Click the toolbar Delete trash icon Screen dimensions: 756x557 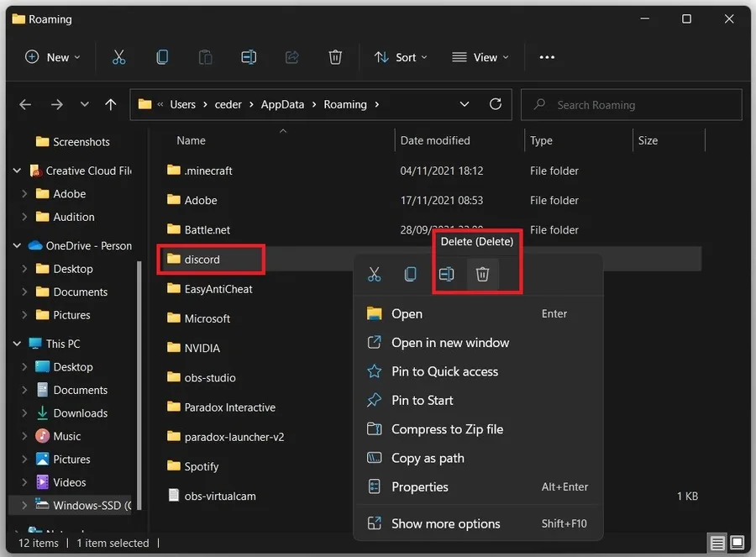(335, 57)
